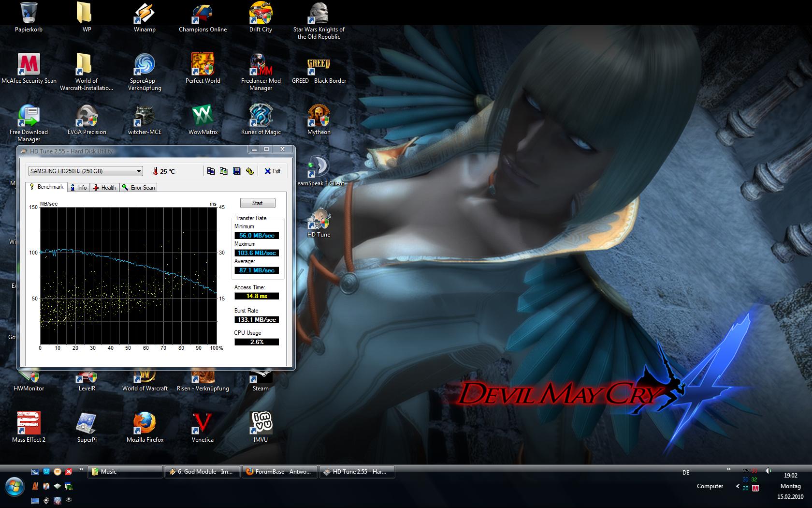Copy screenshot to clipboard in HD Tune toolbar

pyautogui.click(x=223, y=171)
